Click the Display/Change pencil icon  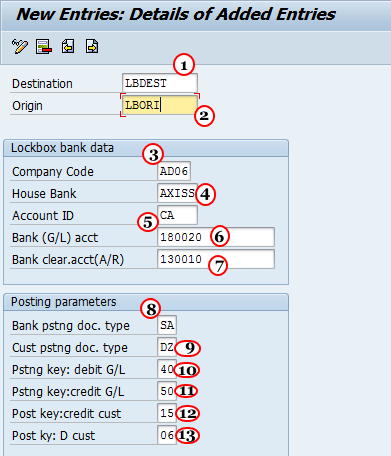point(20,46)
